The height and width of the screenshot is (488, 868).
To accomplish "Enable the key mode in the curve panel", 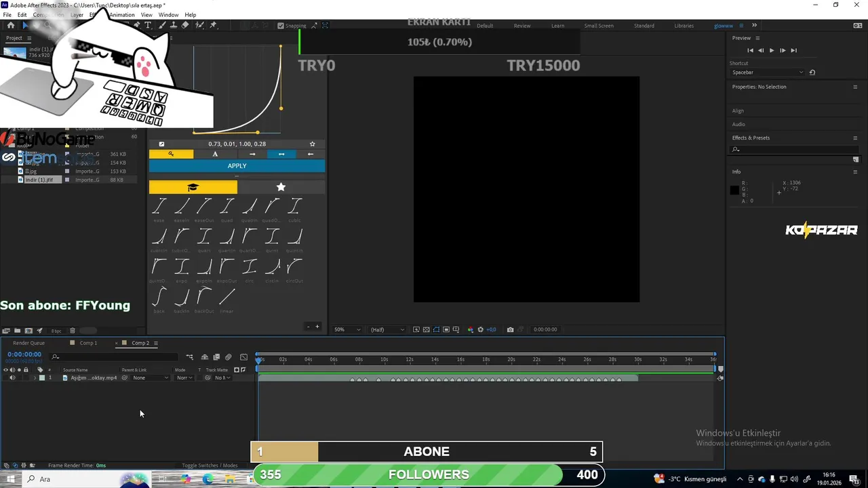I will (x=171, y=154).
